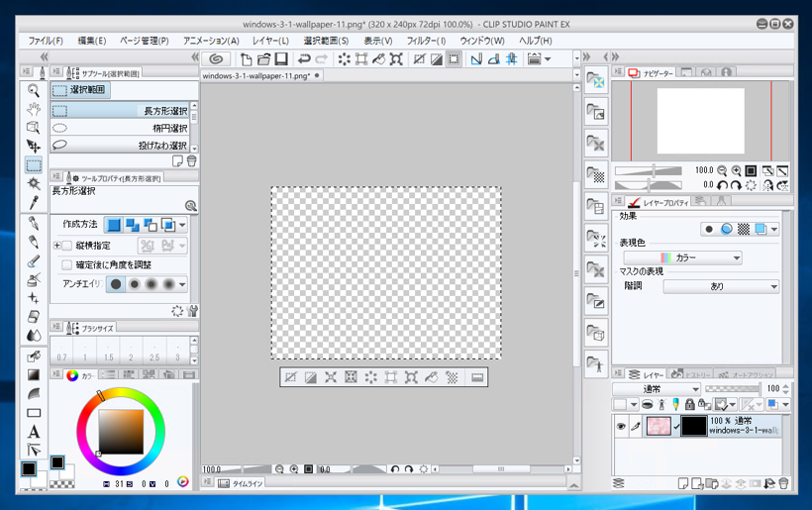Click the black layer mask thumbnail

[694, 426]
